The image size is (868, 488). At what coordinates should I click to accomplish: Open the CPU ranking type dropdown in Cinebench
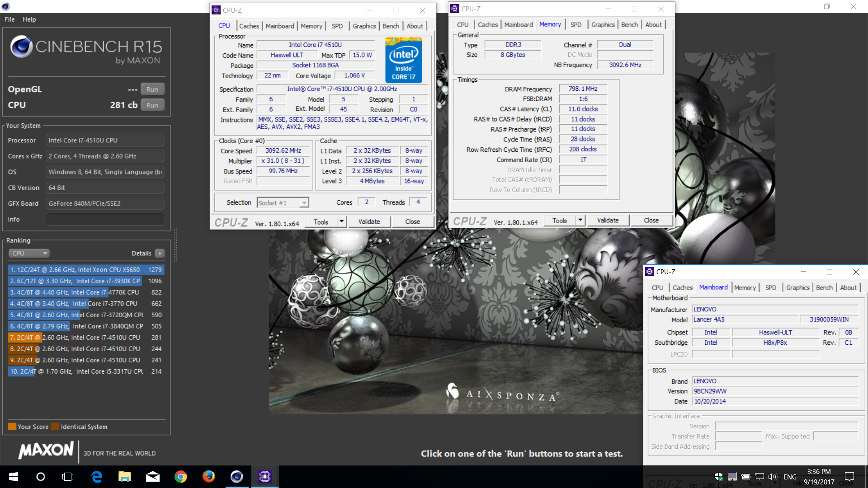(x=29, y=253)
